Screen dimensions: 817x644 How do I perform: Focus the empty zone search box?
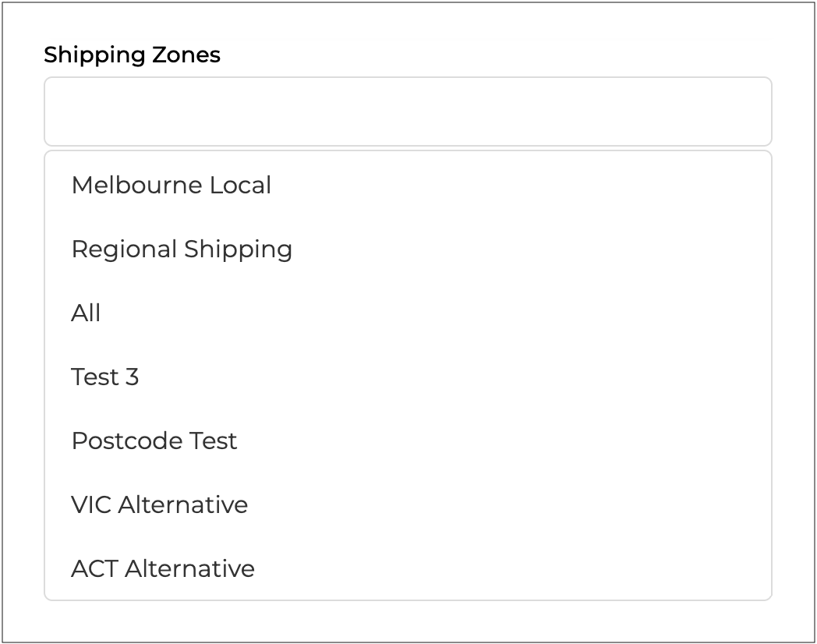(408, 111)
